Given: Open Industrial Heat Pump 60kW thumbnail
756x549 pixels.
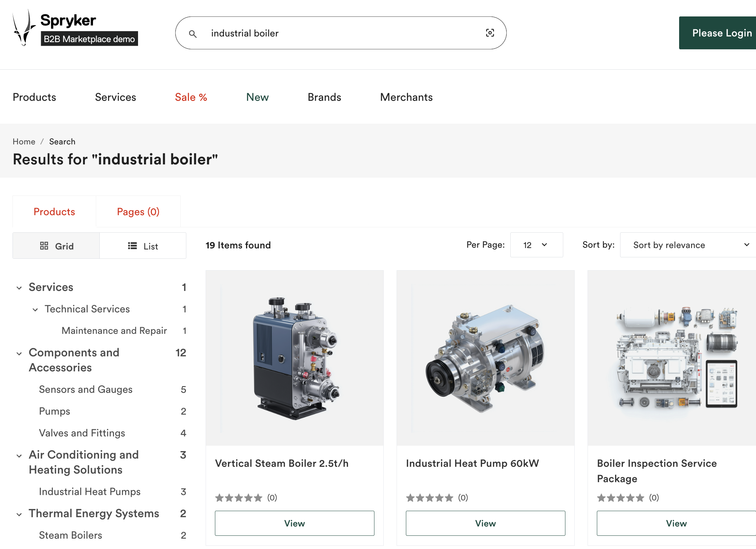Looking at the screenshot, I should tap(485, 358).
